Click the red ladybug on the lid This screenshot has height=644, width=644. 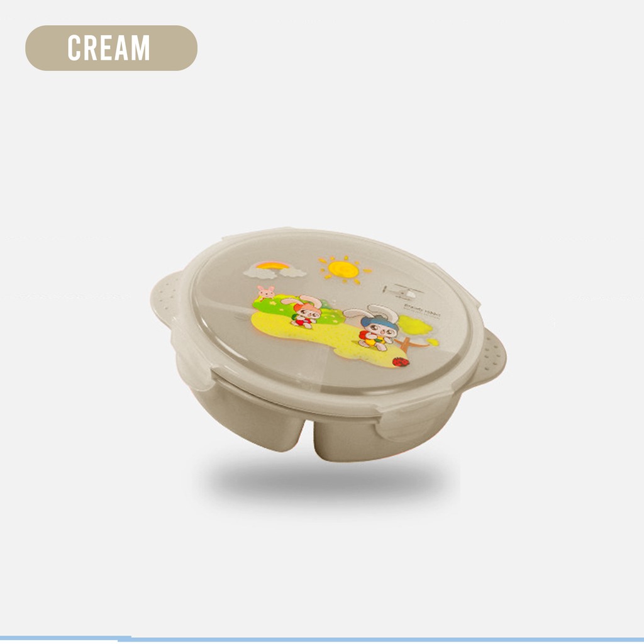tap(401, 362)
